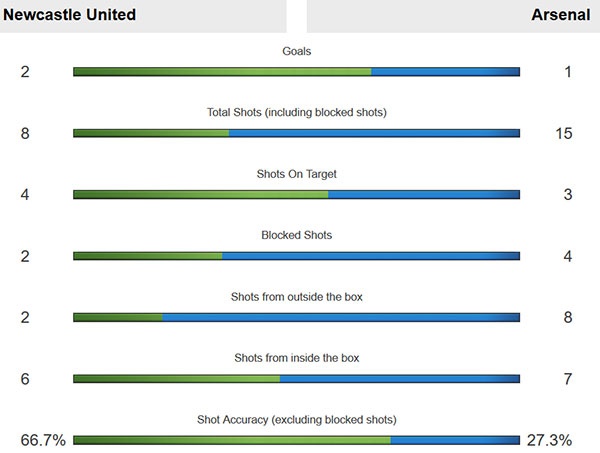Viewport: 600px width, 453px height.
Task: Click the green segment of the Shots On Target bar
Action: 200,194
